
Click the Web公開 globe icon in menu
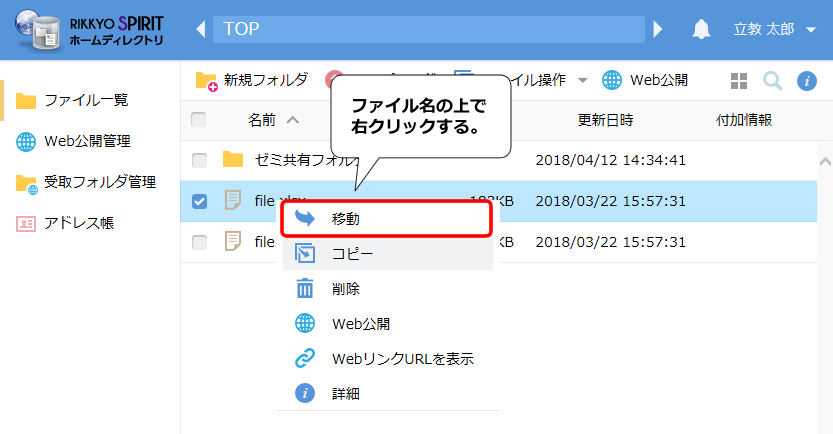[305, 323]
